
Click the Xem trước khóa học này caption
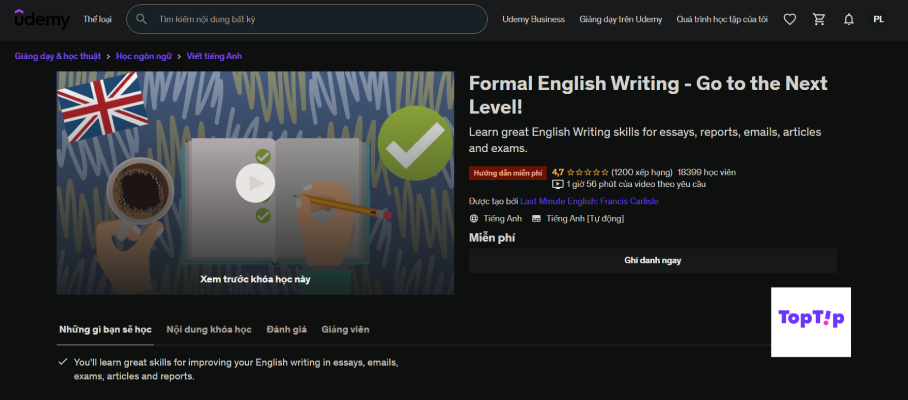coord(255,279)
